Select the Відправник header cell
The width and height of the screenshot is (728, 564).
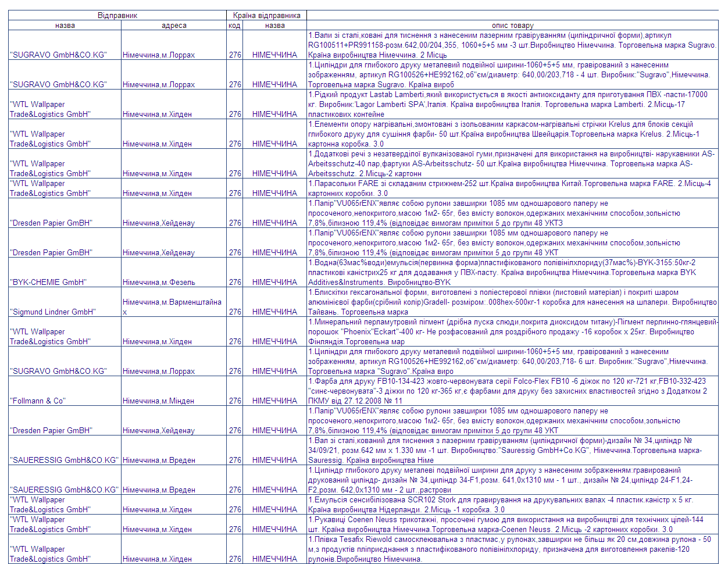coord(117,16)
